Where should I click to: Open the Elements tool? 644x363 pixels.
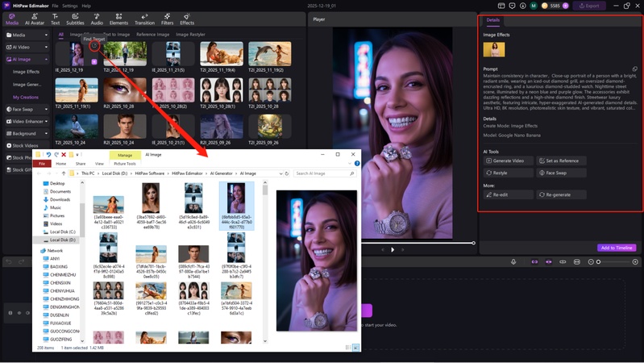(119, 18)
